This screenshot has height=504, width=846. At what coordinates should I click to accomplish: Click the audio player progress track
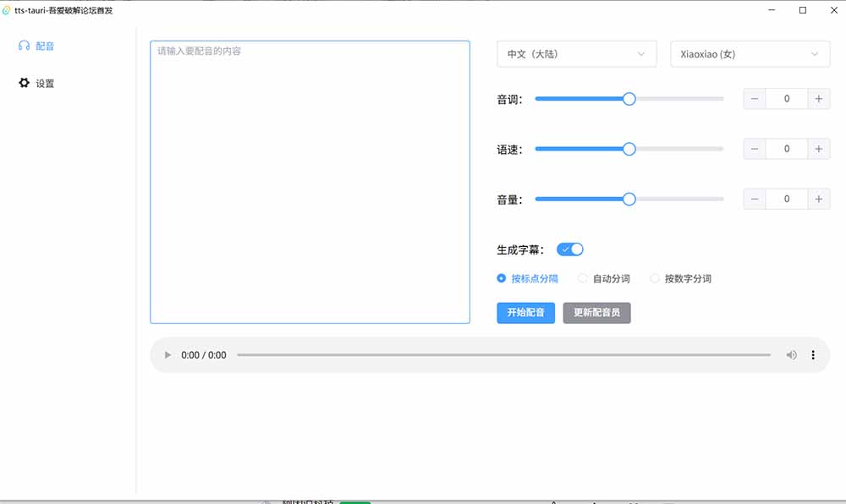click(503, 354)
